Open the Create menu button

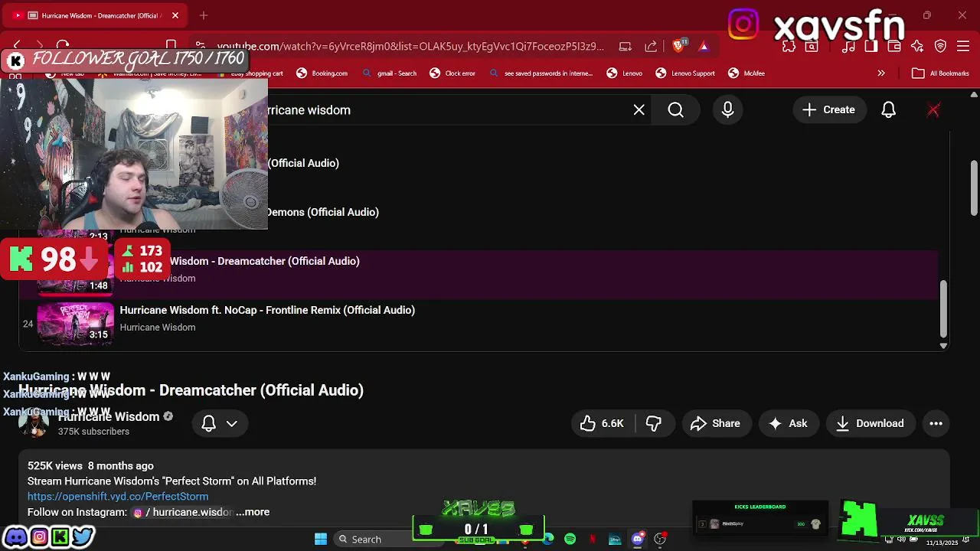(x=828, y=110)
